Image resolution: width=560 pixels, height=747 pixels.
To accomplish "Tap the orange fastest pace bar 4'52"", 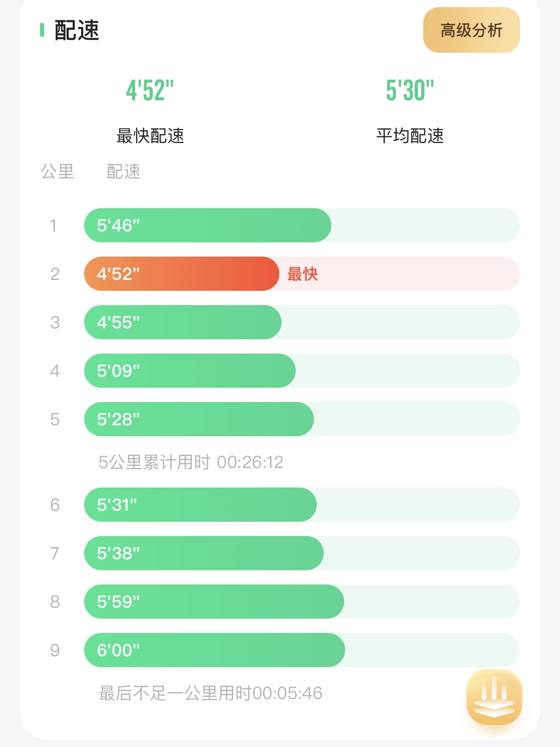I will 181,274.
